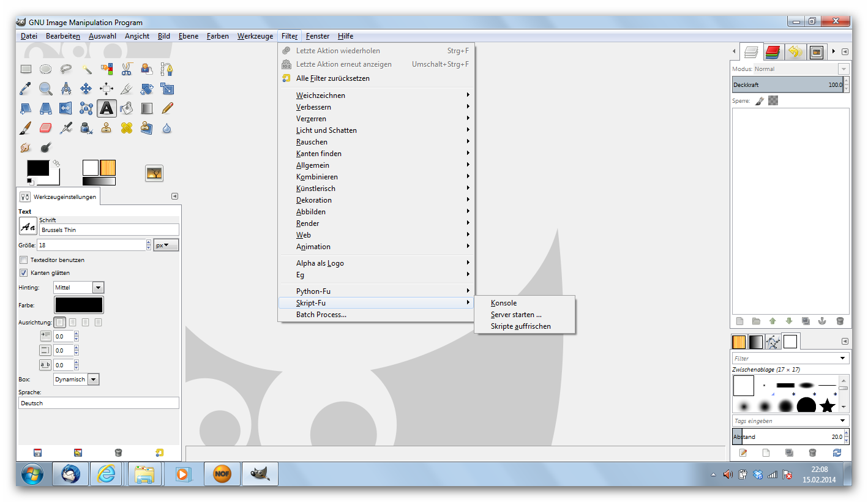The width and height of the screenshot is (868, 502).
Task: Open the active image thumbnail button
Action: (154, 174)
